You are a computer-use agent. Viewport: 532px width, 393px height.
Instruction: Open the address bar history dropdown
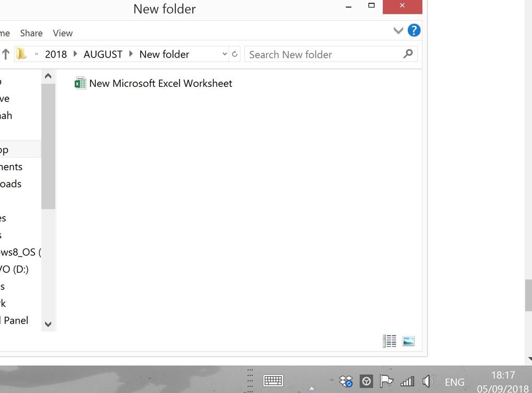(x=224, y=54)
